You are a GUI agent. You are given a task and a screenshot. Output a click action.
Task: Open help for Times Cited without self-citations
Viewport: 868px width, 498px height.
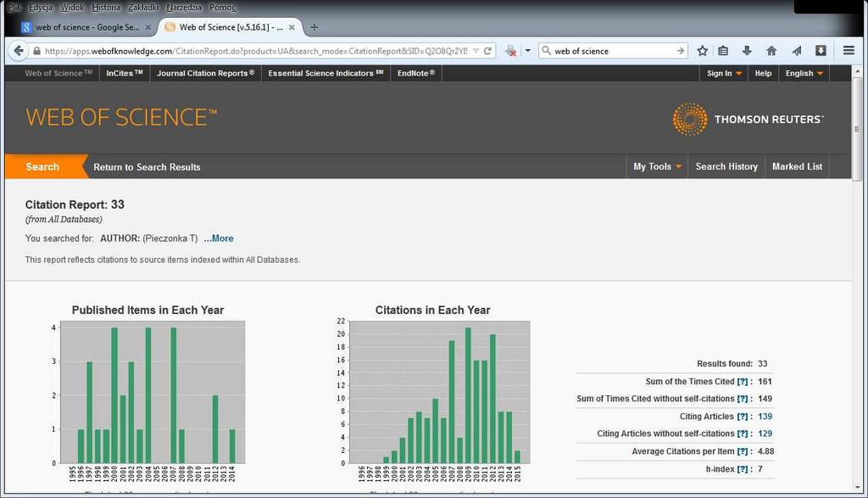point(743,399)
